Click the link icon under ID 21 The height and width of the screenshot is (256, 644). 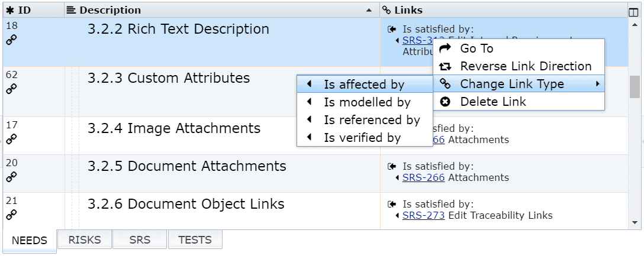point(11,214)
